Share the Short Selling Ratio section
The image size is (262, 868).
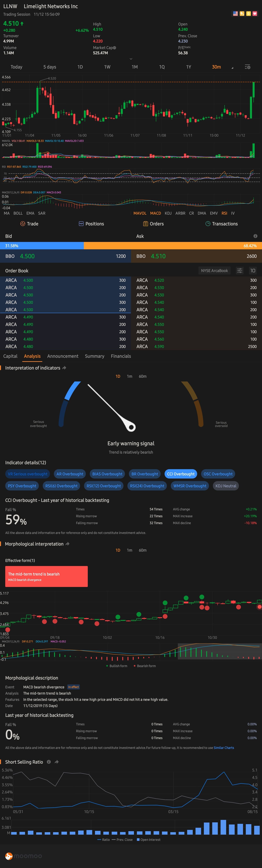(57, 762)
